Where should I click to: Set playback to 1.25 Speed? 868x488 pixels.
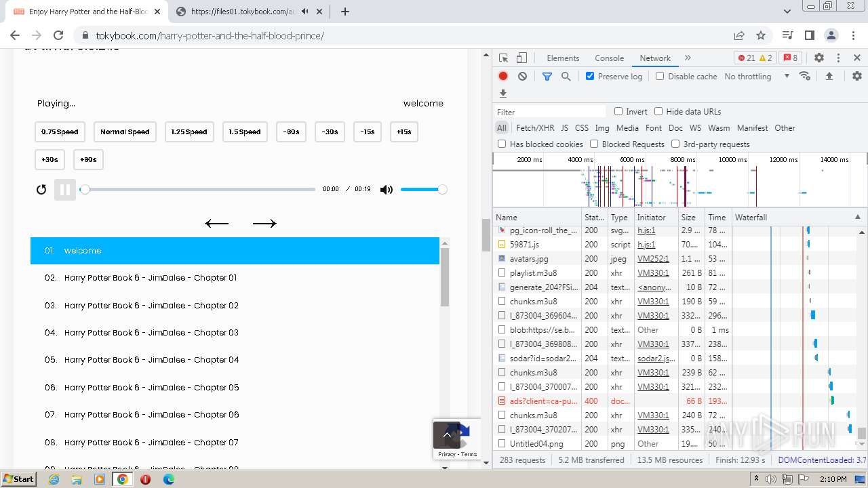(189, 132)
